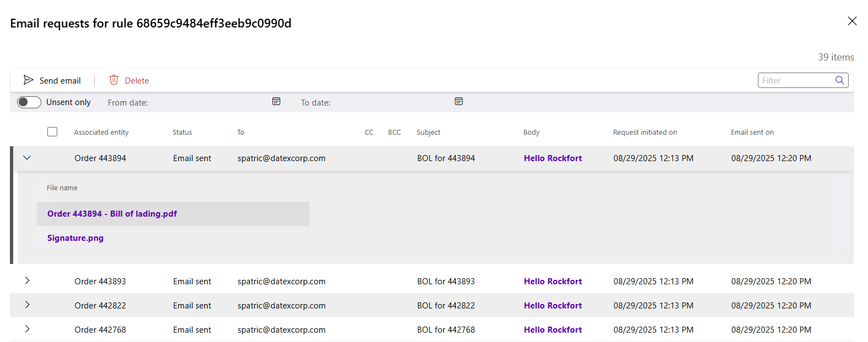This screenshot has height=342, width=868.
Task: Close the email requests dialog
Action: point(852,21)
